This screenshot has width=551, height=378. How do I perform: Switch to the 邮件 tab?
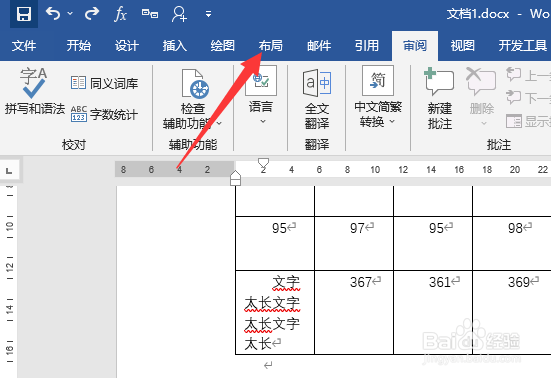pos(319,46)
